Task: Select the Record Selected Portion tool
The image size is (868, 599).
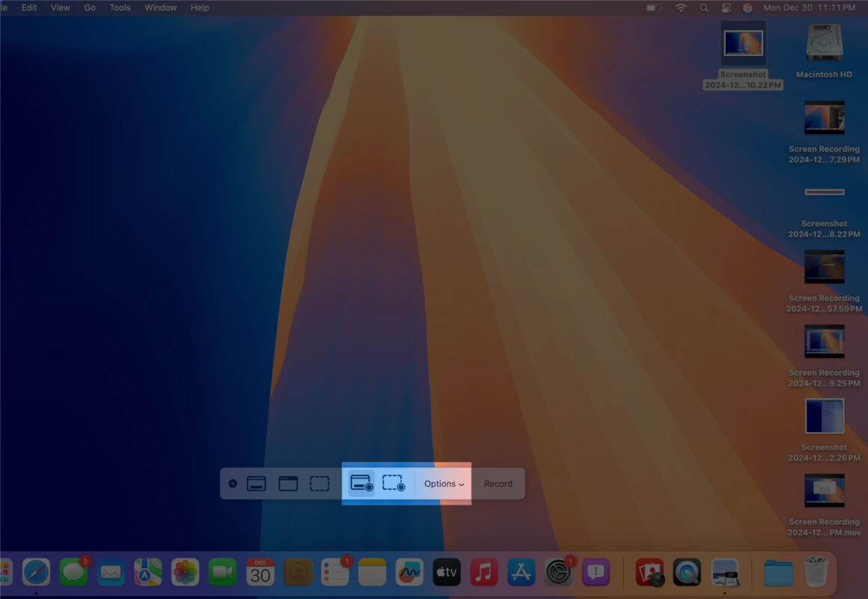Action: tap(394, 484)
